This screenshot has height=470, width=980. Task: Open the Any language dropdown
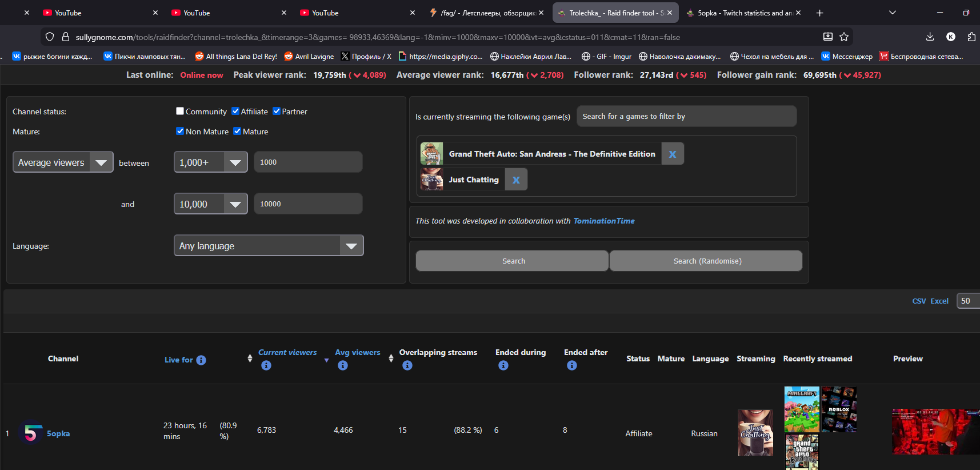269,246
